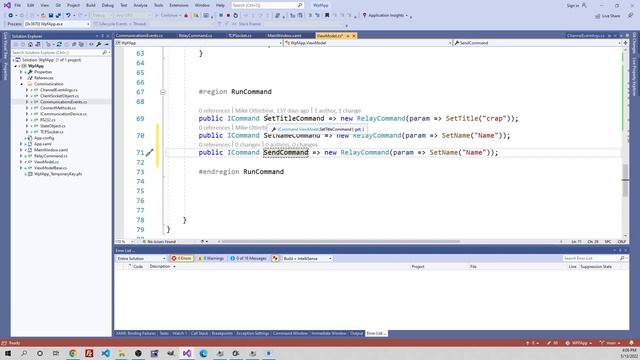
Task: Click the Stop Debugging red square icon
Action: coord(228,16)
